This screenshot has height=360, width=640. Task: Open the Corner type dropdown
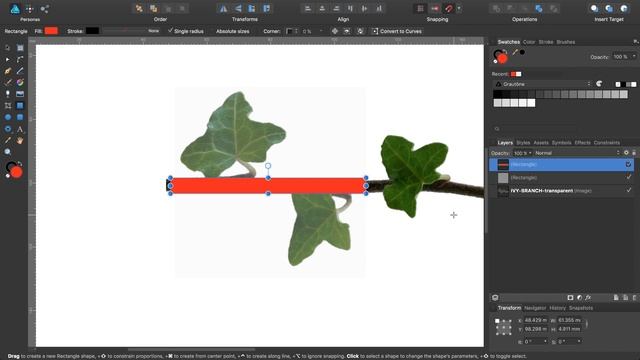(x=291, y=31)
